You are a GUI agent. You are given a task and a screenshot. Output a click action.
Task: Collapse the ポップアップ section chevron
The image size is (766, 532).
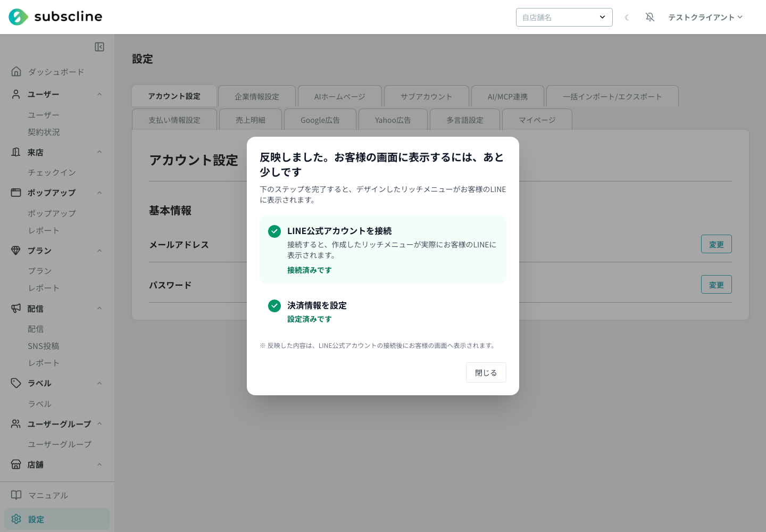click(x=99, y=193)
